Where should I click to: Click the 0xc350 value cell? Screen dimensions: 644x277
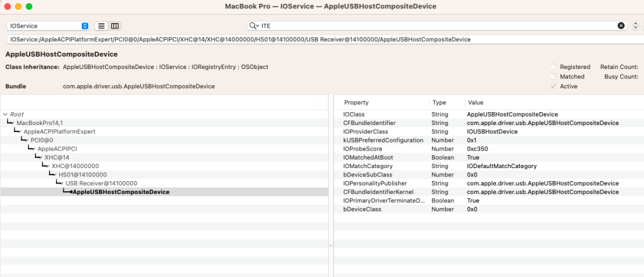pyautogui.click(x=477, y=149)
